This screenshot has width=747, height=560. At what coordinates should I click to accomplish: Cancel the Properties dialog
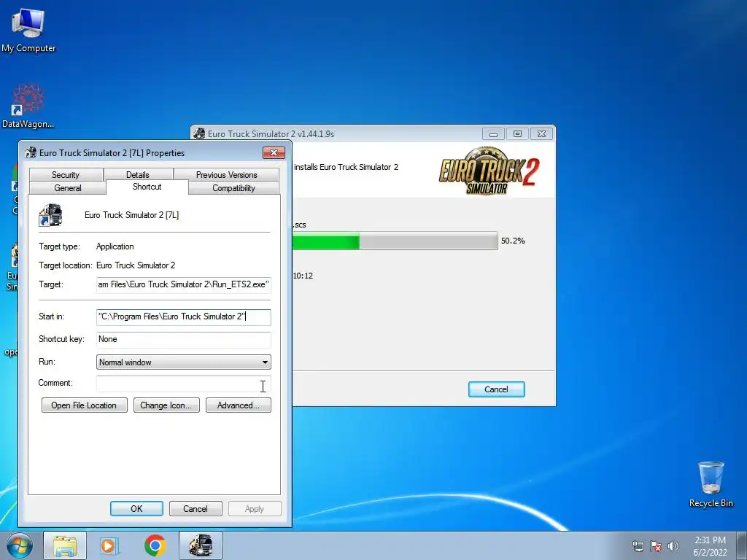click(x=196, y=508)
